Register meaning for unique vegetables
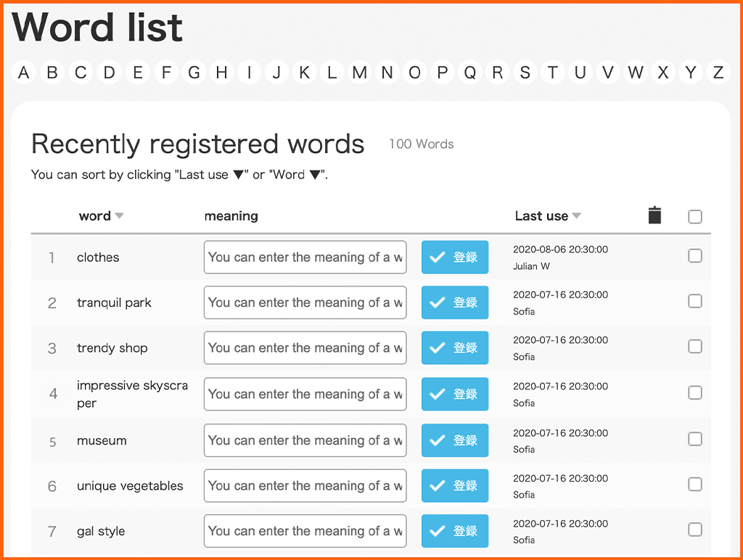The width and height of the screenshot is (743, 560). pos(455,485)
